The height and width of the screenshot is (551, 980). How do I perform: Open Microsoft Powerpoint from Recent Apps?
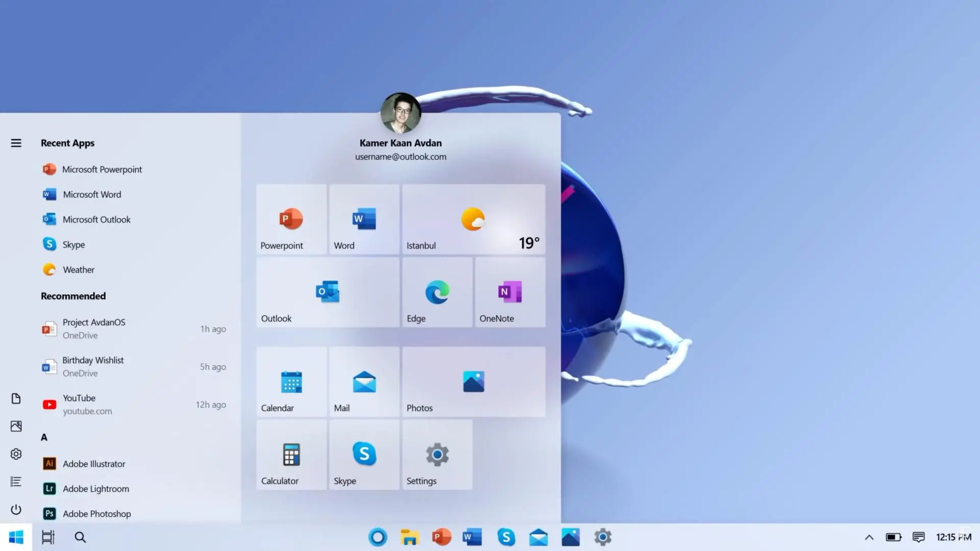click(92, 169)
